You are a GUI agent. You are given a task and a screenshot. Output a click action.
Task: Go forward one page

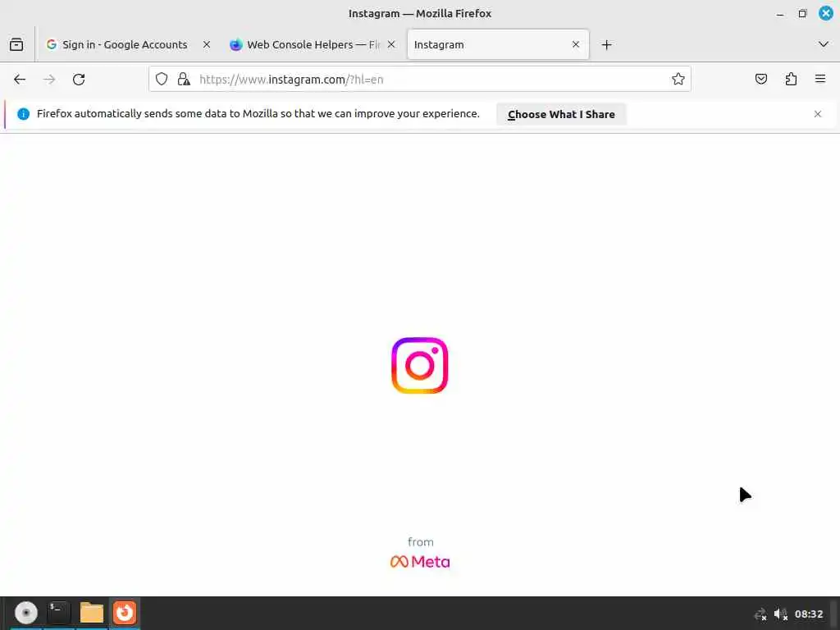point(49,80)
